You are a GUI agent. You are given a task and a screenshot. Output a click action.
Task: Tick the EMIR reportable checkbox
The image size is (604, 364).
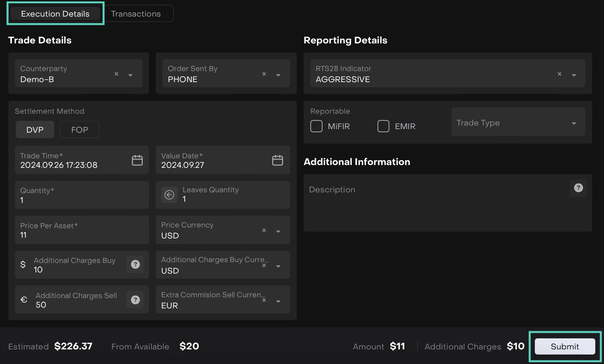383,126
